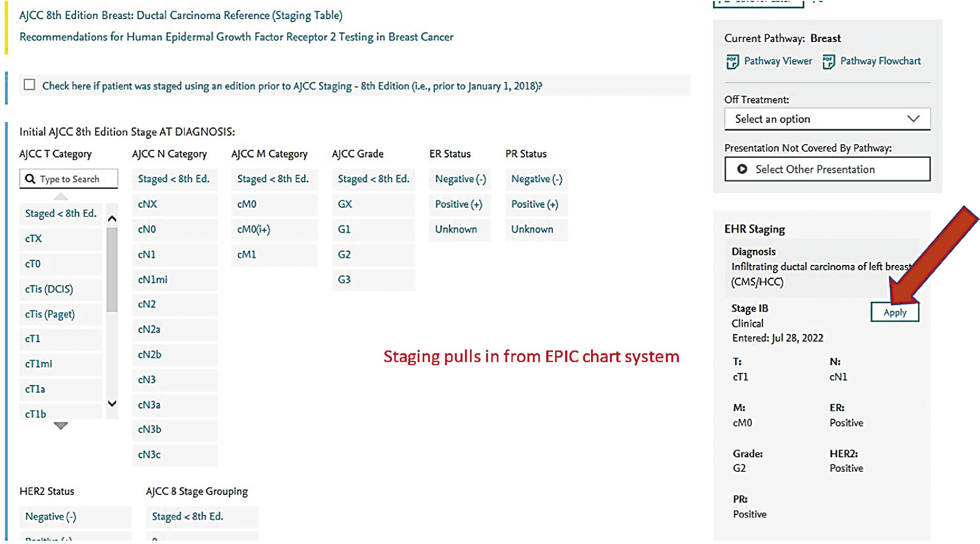Viewport: 980px width, 544px height.
Task: Click the magnifier icon in T Category search
Action: pos(30,179)
